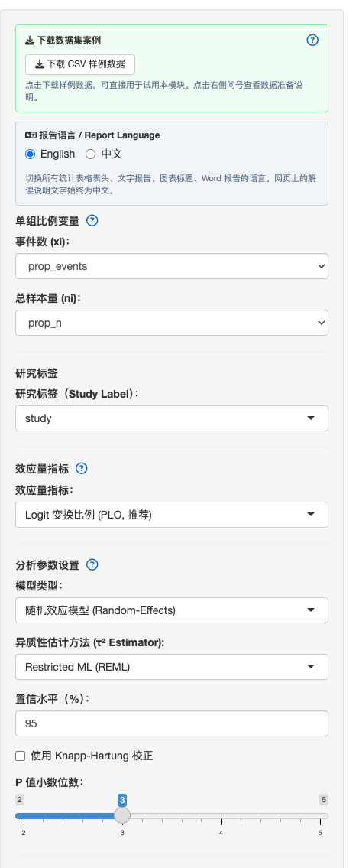
Task: Expand the Study Label dropdown
Action: pos(171,418)
